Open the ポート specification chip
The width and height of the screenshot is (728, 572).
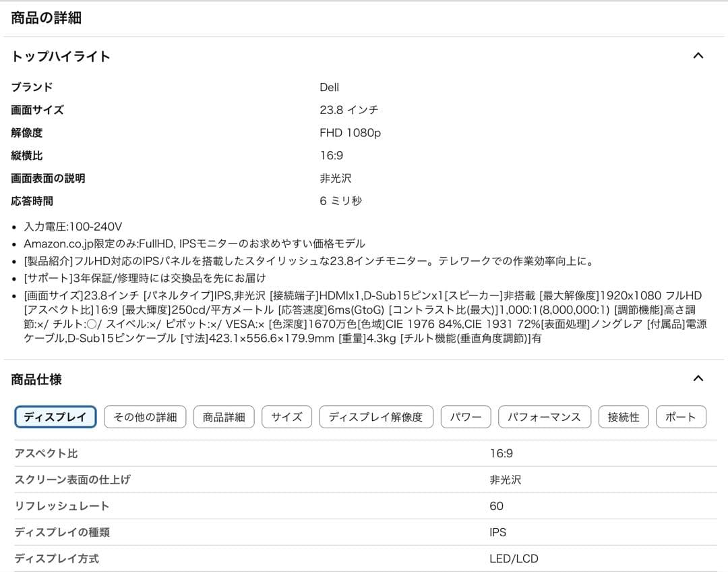(x=681, y=417)
